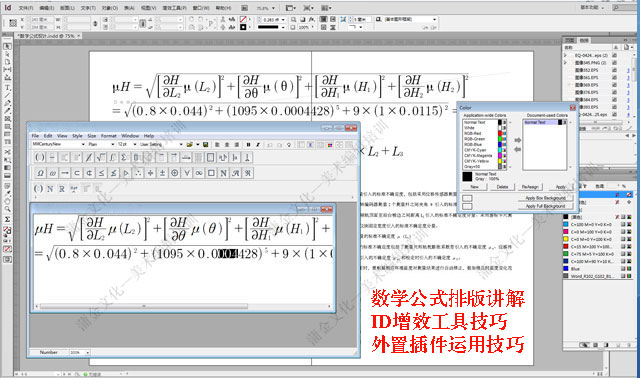Insert a summation sigma template
Viewport: 640px width, 378px height.
pyautogui.click(x=125, y=157)
